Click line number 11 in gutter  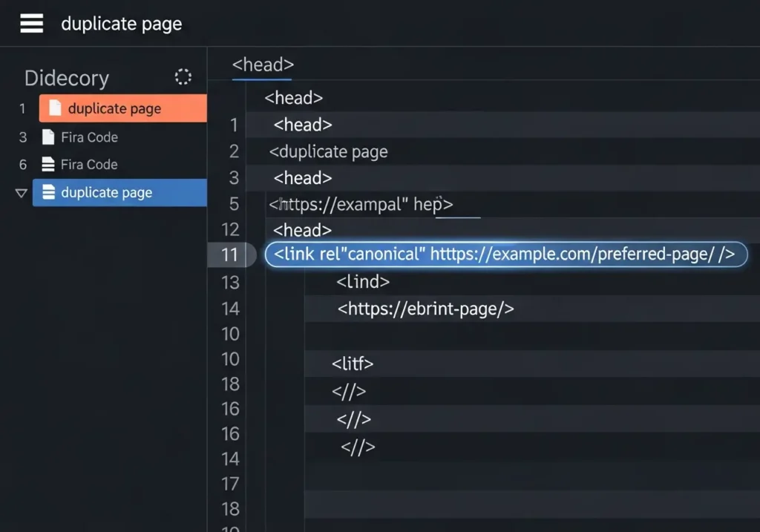pyautogui.click(x=229, y=254)
